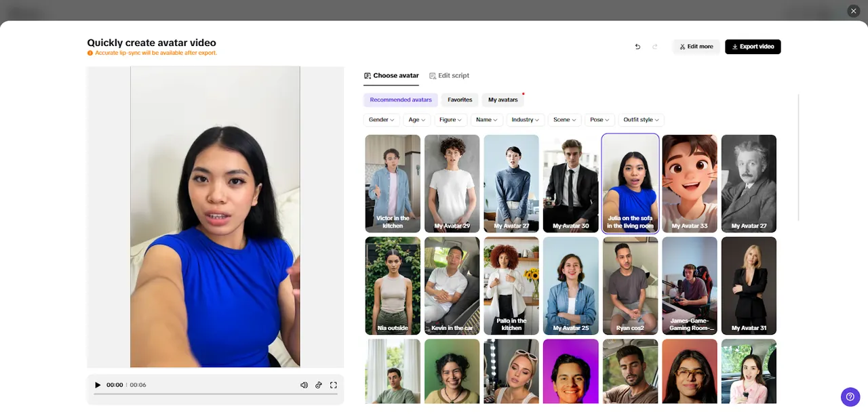Expand the Industry filter options
This screenshot has height=414, width=868.
[x=525, y=119]
